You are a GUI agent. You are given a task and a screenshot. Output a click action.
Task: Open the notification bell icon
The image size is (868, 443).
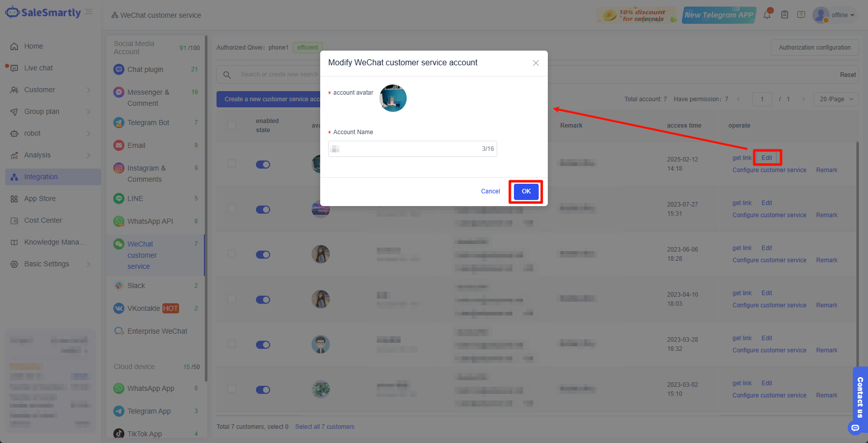[x=767, y=15]
